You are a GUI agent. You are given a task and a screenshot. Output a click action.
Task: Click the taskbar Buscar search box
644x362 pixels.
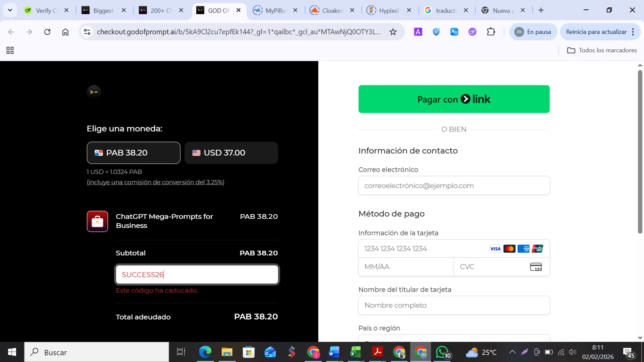click(97, 352)
